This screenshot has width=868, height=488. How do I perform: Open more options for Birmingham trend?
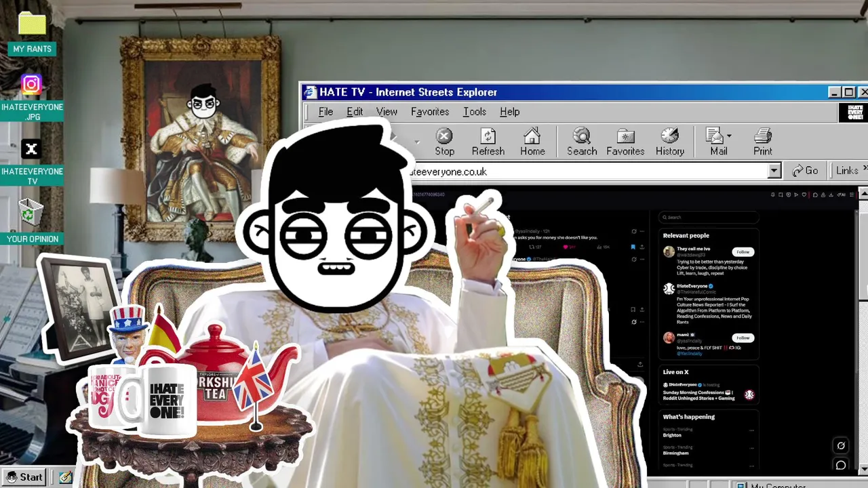click(751, 448)
